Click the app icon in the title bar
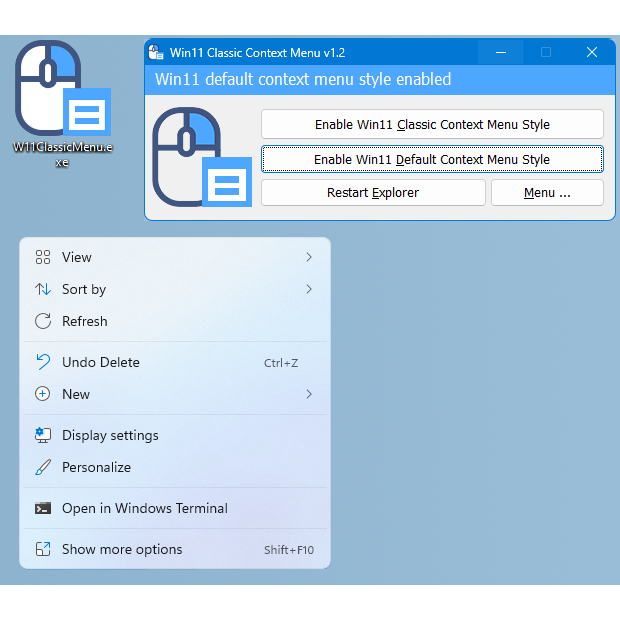This screenshot has height=620, width=620. click(156, 52)
